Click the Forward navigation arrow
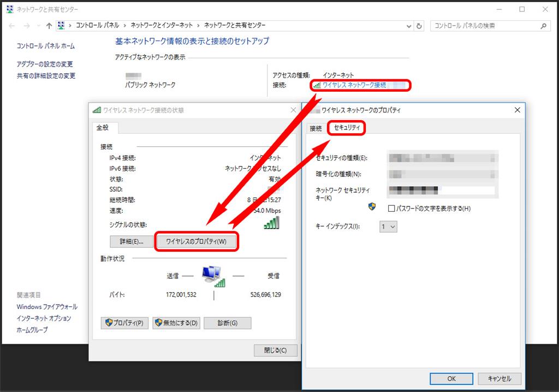The image size is (559, 392). tap(27, 26)
